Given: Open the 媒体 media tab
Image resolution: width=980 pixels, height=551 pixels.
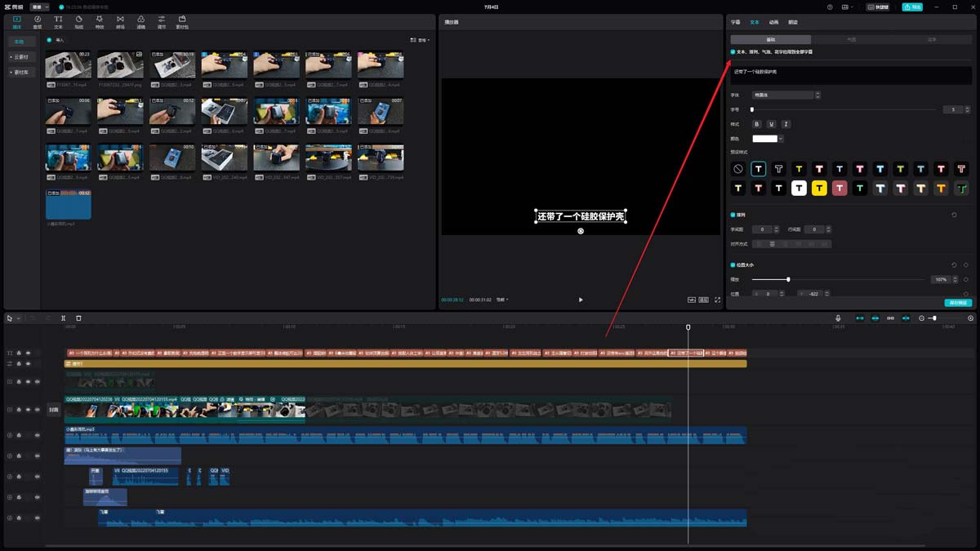Looking at the screenshot, I should pos(16,21).
